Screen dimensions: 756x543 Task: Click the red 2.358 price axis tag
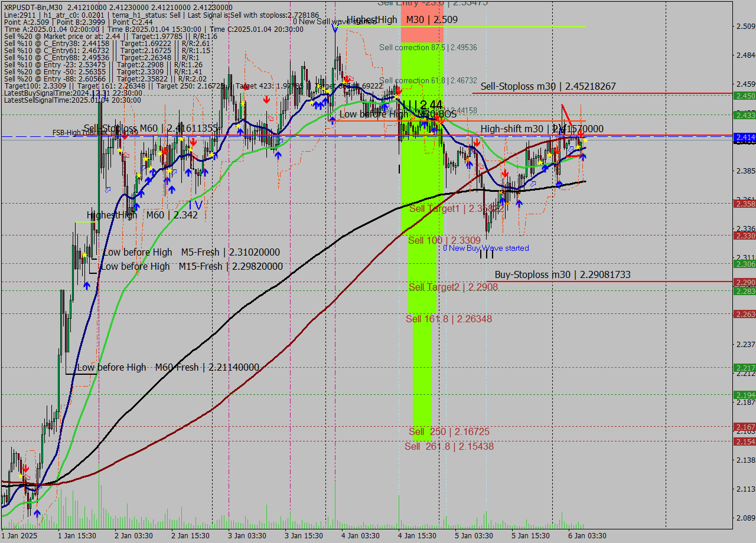[x=744, y=204]
